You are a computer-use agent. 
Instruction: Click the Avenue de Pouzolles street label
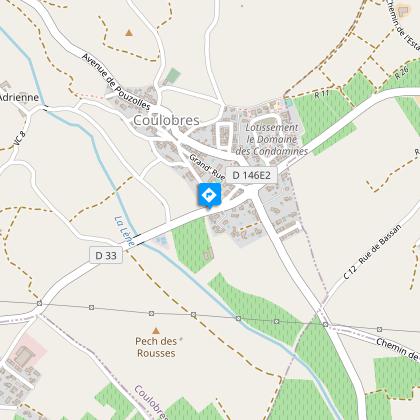pyautogui.click(x=116, y=82)
